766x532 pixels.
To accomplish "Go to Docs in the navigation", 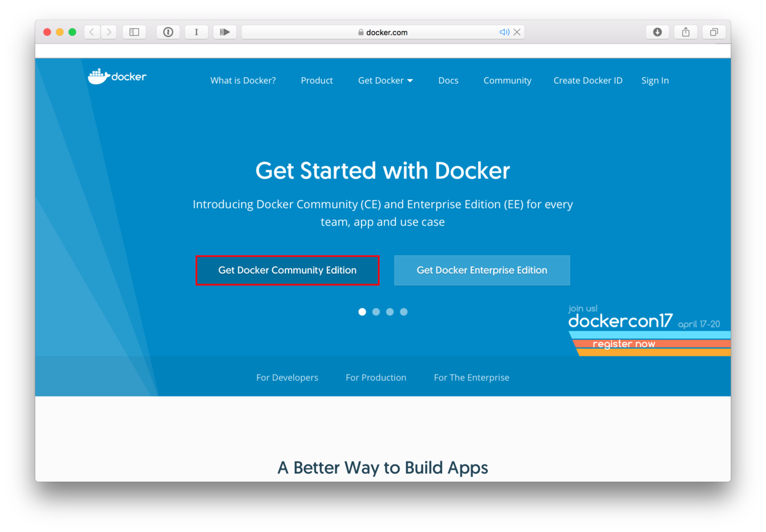I will click(x=448, y=80).
